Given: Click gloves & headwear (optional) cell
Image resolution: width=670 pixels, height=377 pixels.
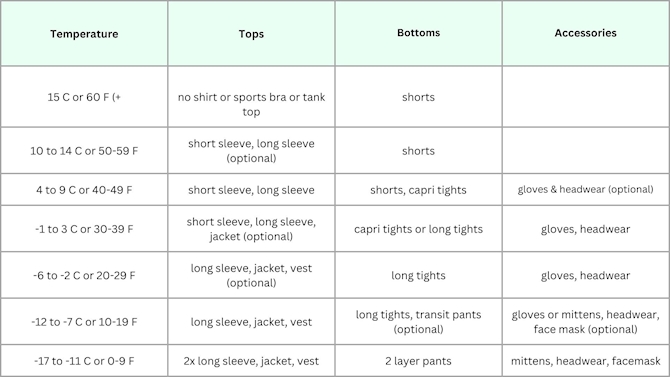Looking at the screenshot, I should click(x=585, y=189).
